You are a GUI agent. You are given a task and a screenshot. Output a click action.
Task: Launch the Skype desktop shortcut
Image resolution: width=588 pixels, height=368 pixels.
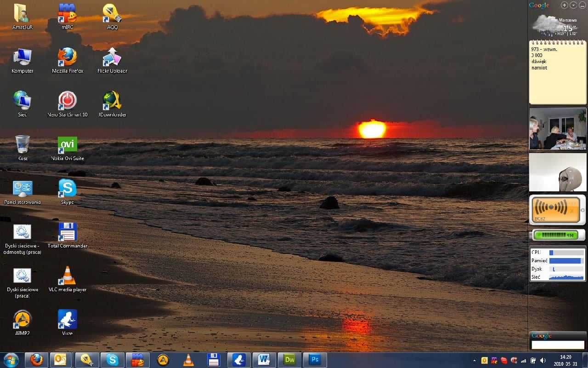tap(67, 191)
